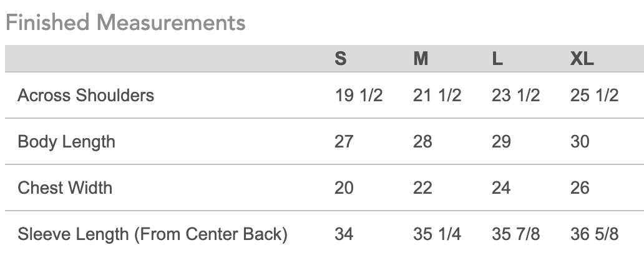Select the 35 1/4 sleeve length cell
This screenshot has width=644, height=260.
click(x=437, y=234)
